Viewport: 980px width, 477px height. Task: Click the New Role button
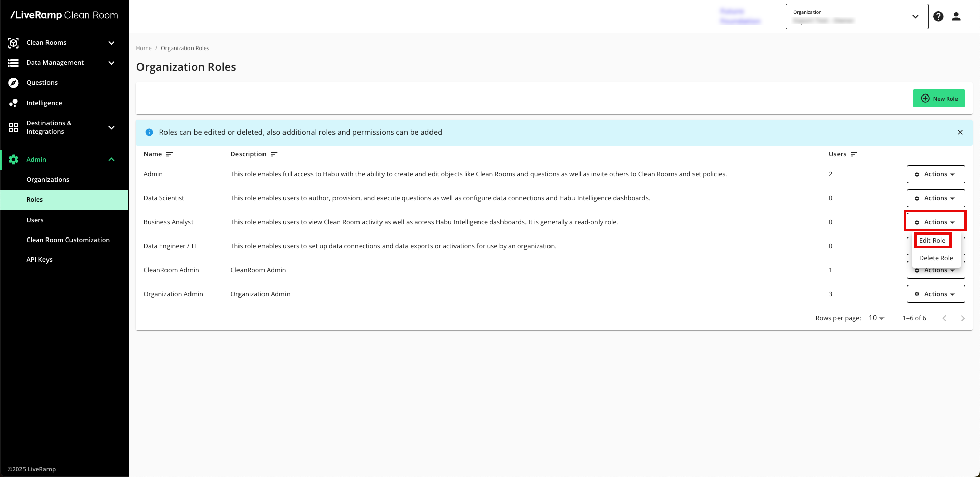[x=939, y=99]
